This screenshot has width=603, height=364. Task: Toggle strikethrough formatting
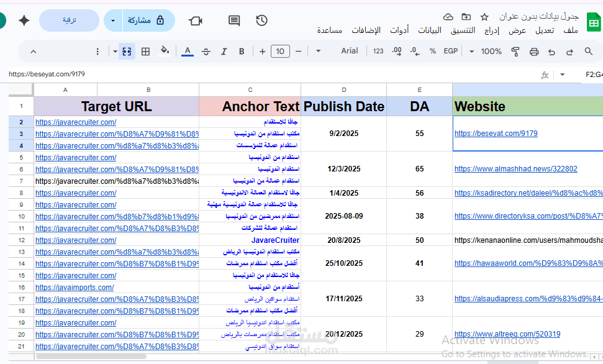206,51
